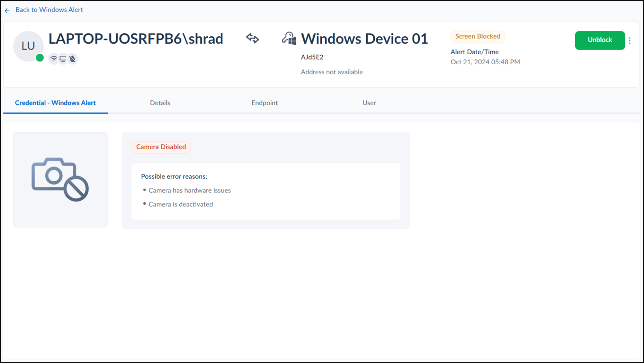
Task: Click the back arrow icon
Action: click(x=7, y=11)
